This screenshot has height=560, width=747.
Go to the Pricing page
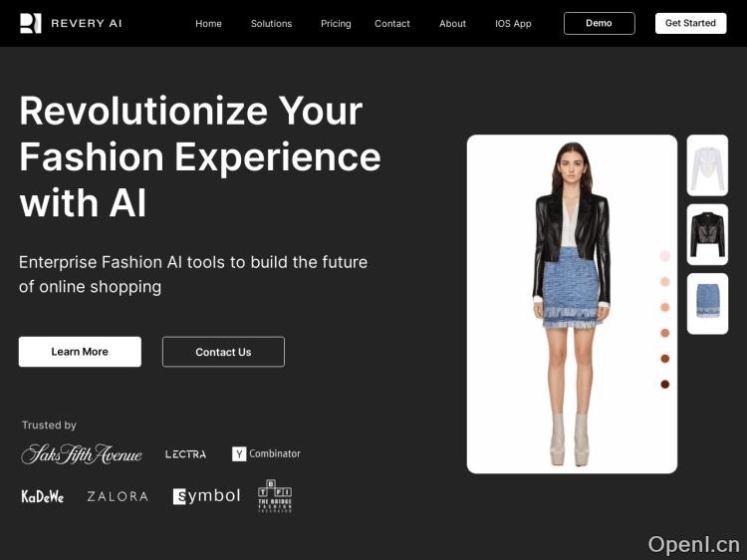coord(336,23)
